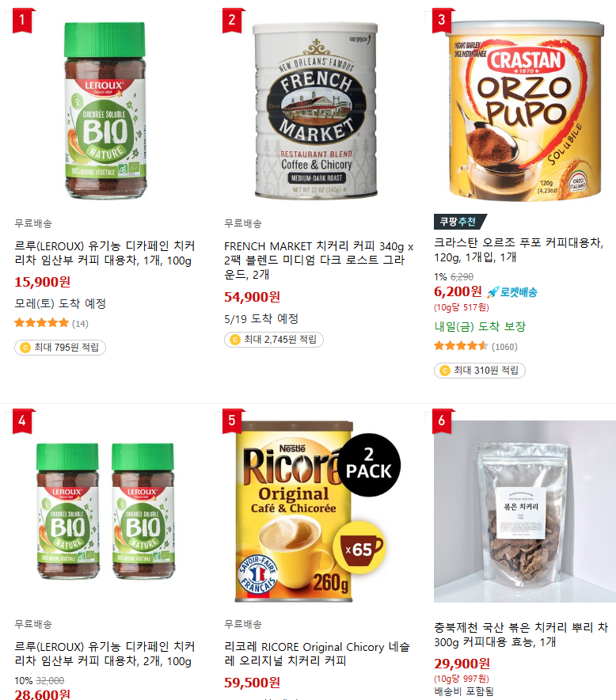Viewport: 616px width, 700px height.
Task: Open the 크라스탄 오르조 푸포 title link
Action: 519,250
